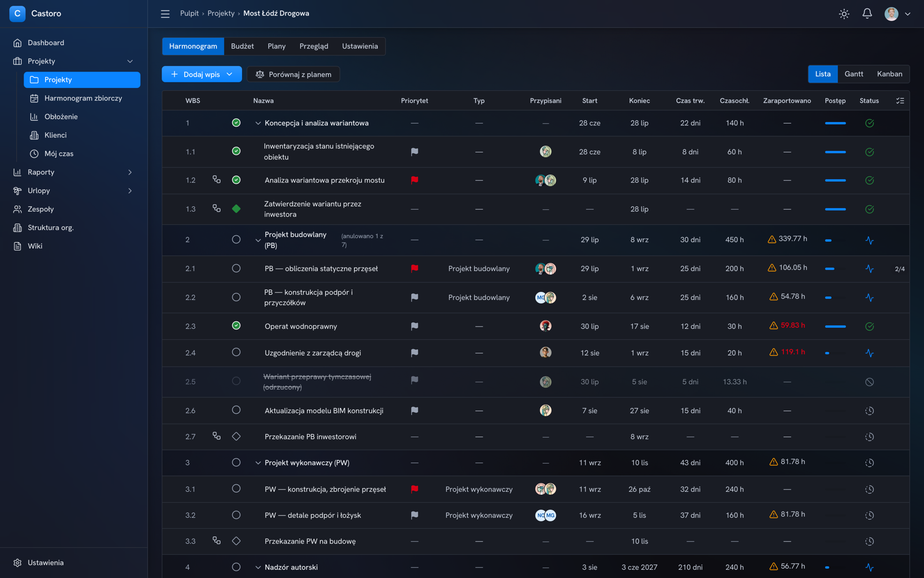Image resolution: width=924 pixels, height=578 pixels.
Task: Go to Projekty breadcrumb
Action: (x=221, y=13)
